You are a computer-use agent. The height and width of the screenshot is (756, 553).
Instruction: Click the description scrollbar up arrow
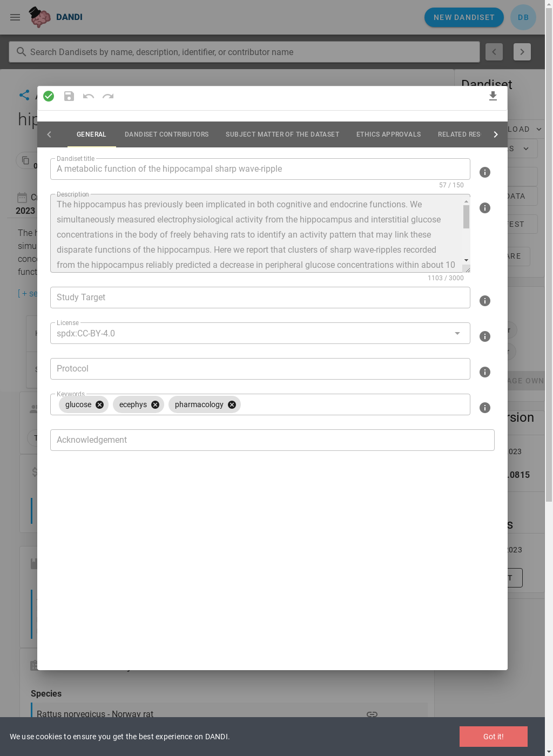466,201
